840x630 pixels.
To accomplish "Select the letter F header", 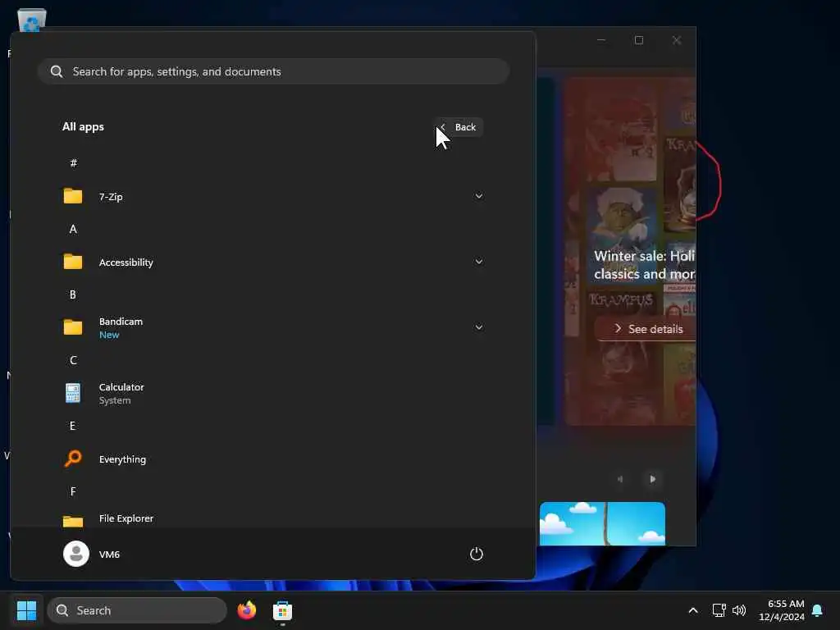I will 73,491.
